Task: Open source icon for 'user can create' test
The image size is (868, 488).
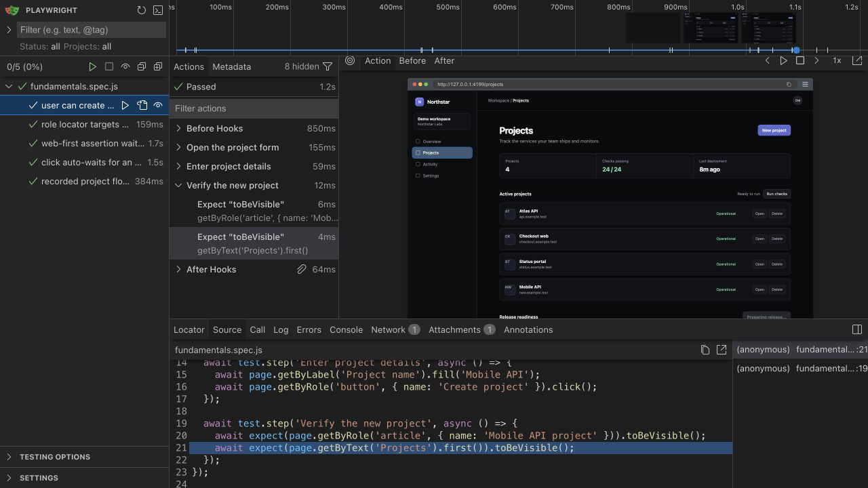Action: (x=142, y=105)
